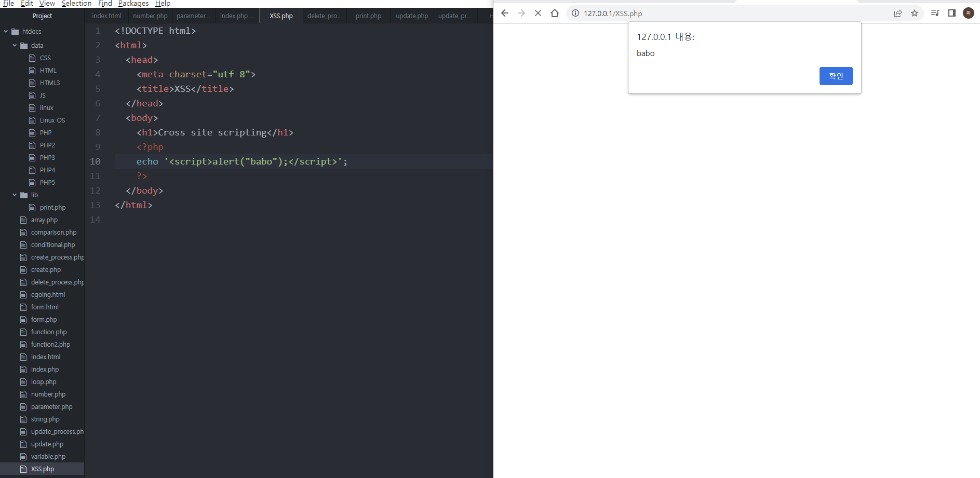
Task: Open the Help menu
Action: click(x=163, y=3)
